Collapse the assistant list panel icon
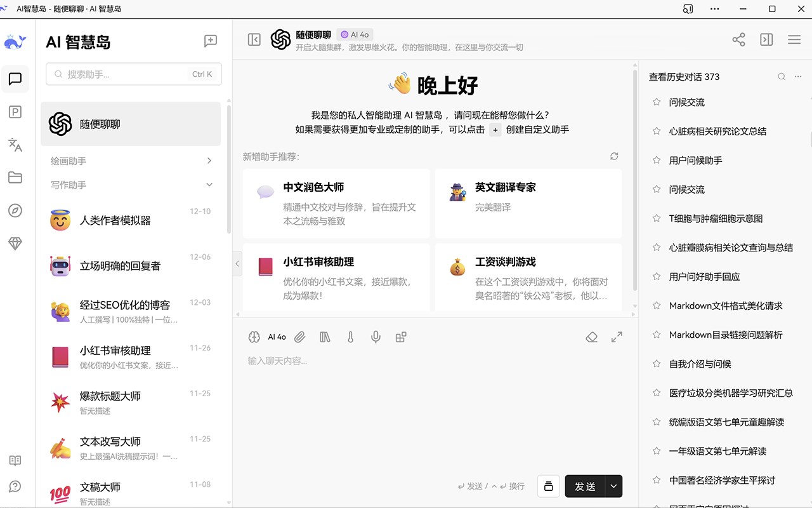Viewport: 812px width, 508px height. 254,40
